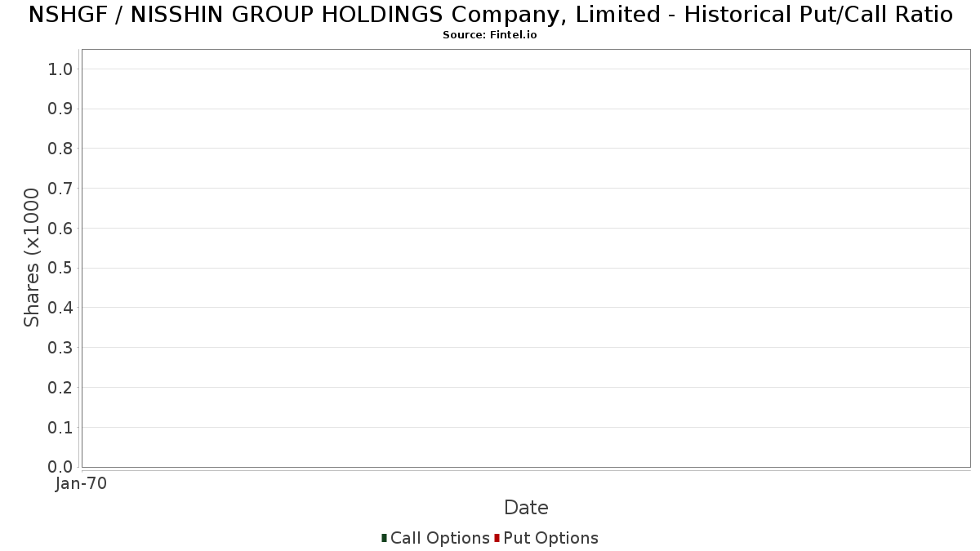Click the 1.0 y-axis tick label
Image resolution: width=980 pixels, height=551 pixels.
click(60, 69)
